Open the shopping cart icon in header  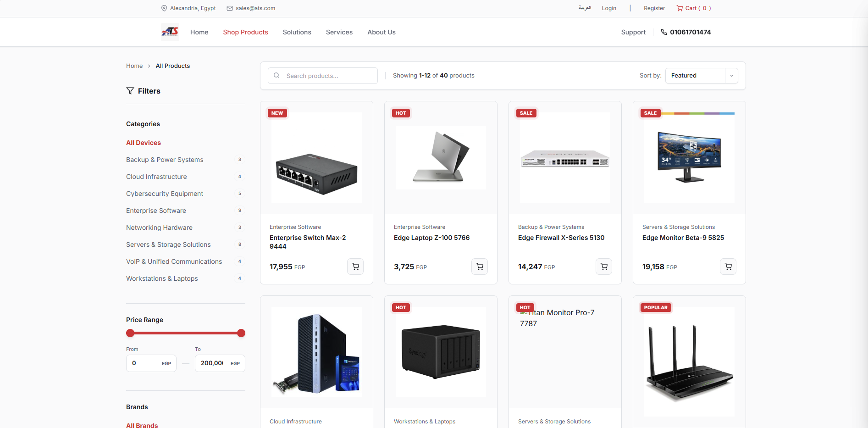click(x=680, y=8)
